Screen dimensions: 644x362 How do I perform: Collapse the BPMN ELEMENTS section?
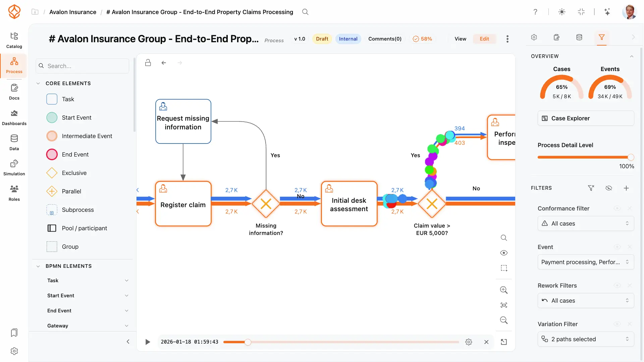(38, 266)
